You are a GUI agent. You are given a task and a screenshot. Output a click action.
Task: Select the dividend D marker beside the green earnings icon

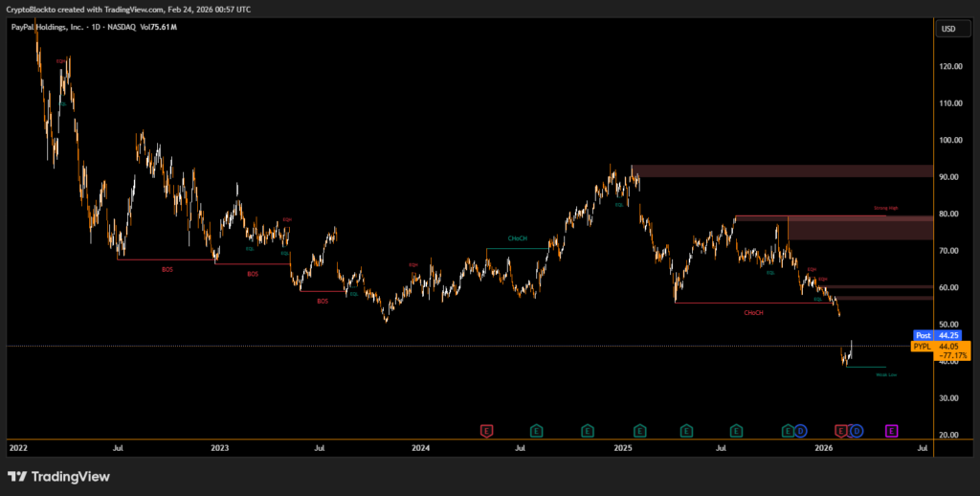pos(800,431)
